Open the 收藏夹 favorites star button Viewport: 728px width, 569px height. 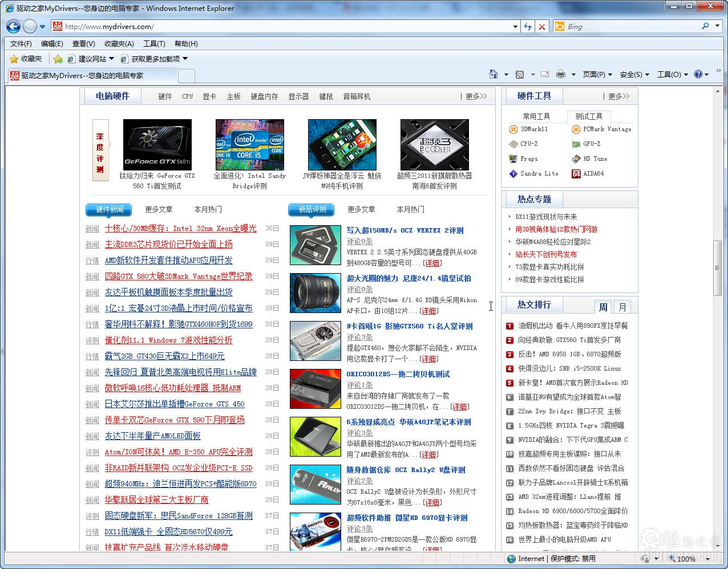click(26, 59)
